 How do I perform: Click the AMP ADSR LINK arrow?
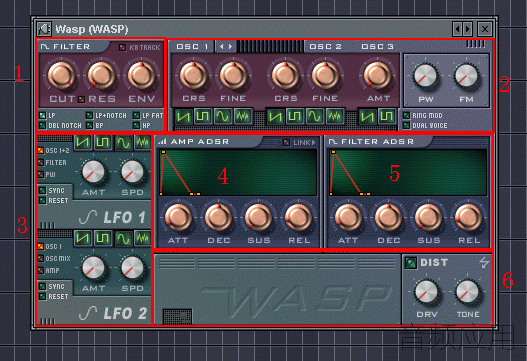tap(313, 143)
